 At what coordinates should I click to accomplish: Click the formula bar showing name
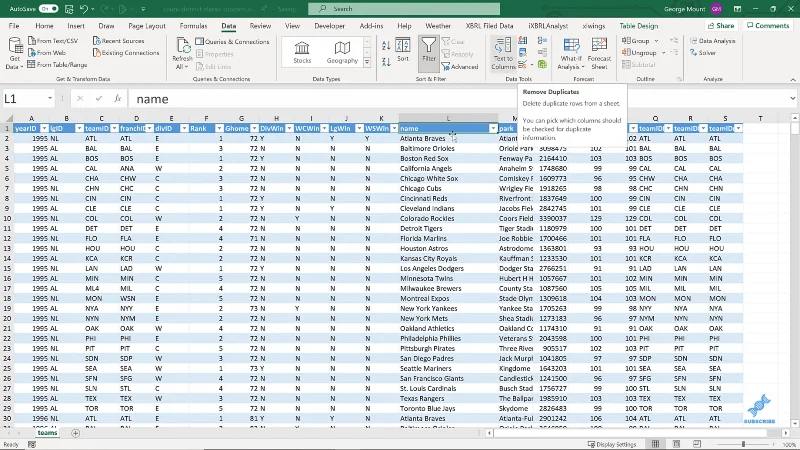(x=457, y=98)
